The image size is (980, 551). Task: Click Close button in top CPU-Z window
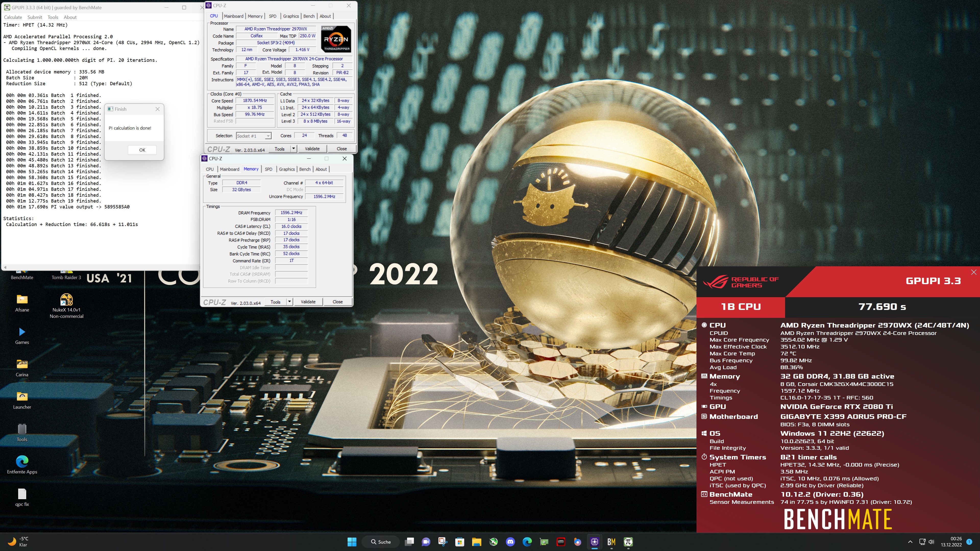click(342, 149)
